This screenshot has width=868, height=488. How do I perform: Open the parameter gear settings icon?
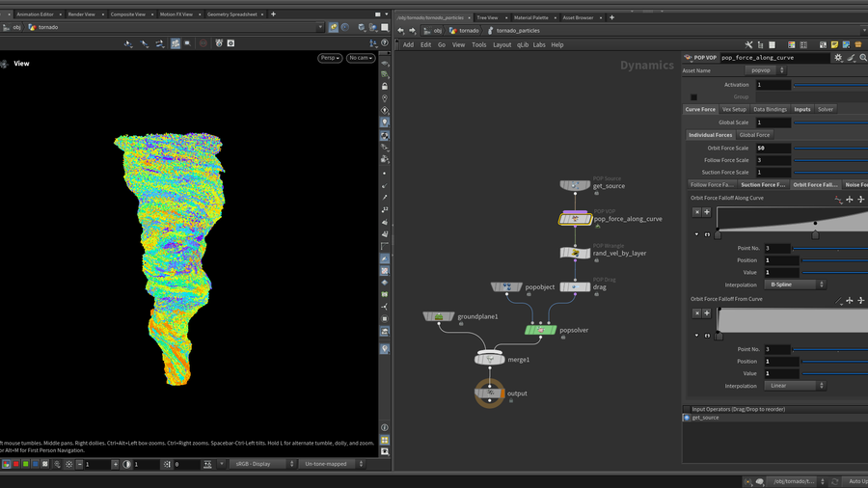point(838,58)
